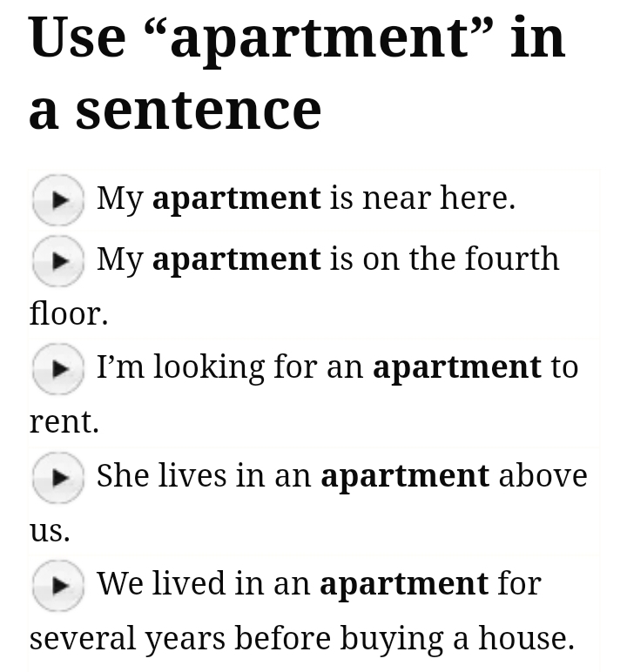Click the word "above" in the fourth sentence
The width and height of the screenshot is (627, 672).
(x=543, y=476)
